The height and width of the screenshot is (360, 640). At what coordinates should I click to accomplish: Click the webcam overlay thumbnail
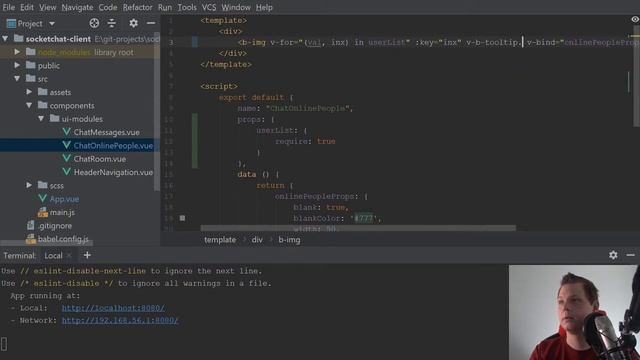[573, 312]
